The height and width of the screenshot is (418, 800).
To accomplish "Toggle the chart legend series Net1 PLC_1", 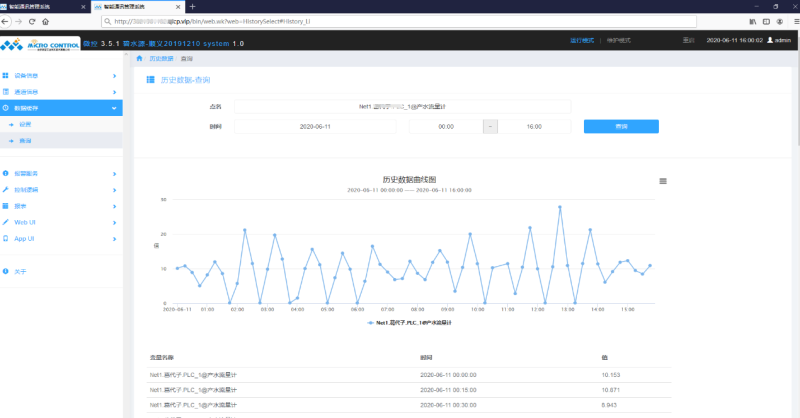I will [x=409, y=323].
